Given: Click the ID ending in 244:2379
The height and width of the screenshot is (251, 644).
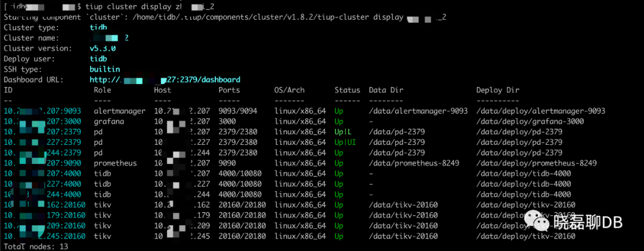Looking at the screenshot, I should point(42,153).
